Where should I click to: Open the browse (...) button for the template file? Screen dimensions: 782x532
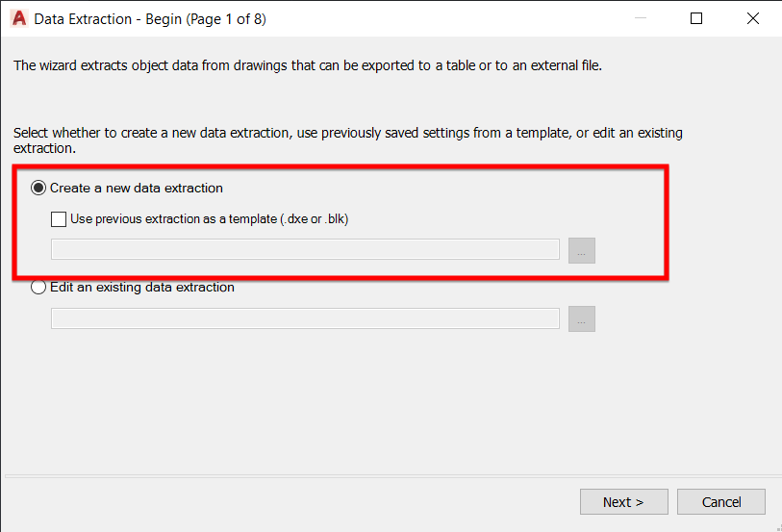[x=582, y=250]
